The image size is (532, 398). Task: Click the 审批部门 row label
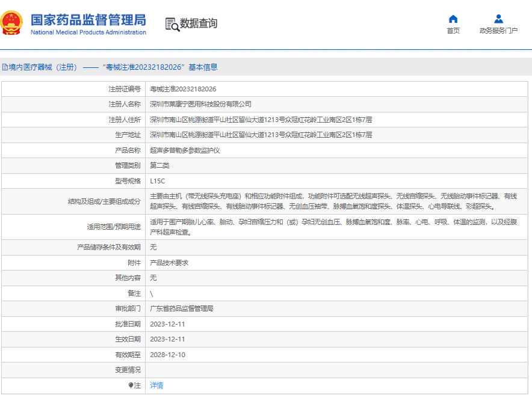pyautogui.click(x=128, y=308)
